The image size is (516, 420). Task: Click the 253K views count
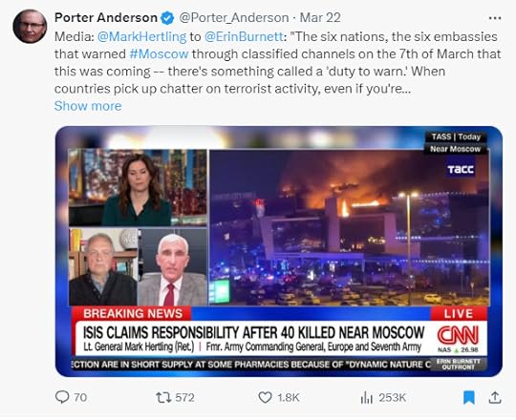(393, 398)
